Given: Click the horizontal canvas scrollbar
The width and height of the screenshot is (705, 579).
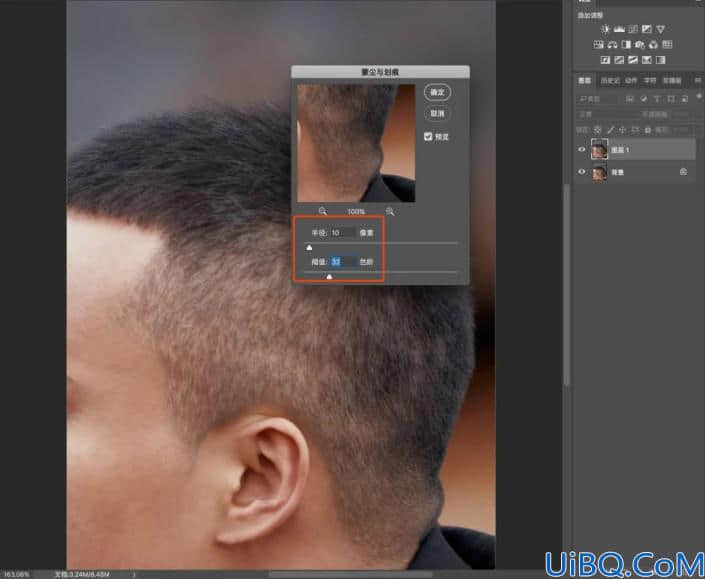Looking at the screenshot, I should (351, 575).
